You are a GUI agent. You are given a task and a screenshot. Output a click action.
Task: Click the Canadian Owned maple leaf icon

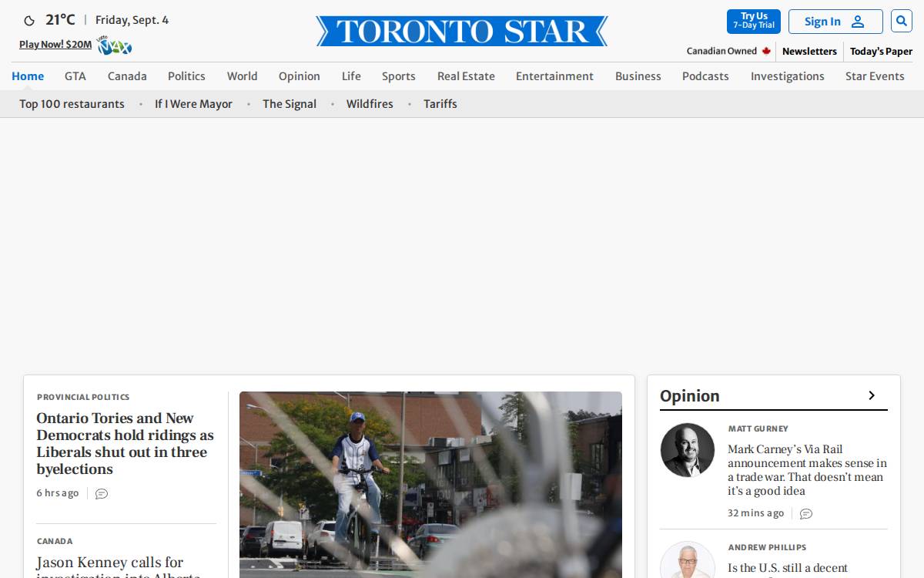(x=766, y=51)
